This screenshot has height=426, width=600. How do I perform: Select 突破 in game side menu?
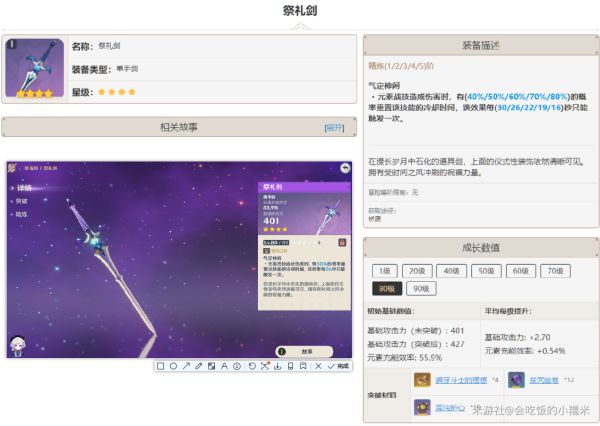point(21,201)
